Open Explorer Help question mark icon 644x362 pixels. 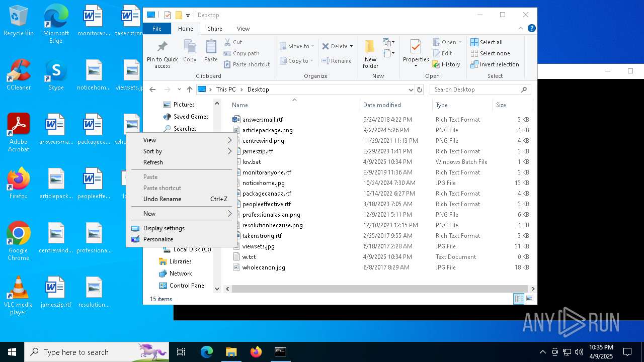pyautogui.click(x=531, y=29)
